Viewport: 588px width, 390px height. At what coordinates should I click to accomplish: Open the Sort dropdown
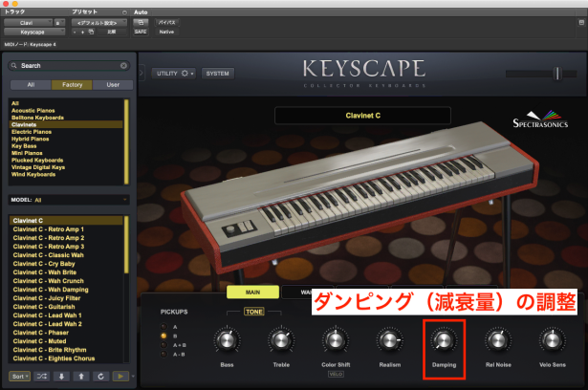point(19,376)
